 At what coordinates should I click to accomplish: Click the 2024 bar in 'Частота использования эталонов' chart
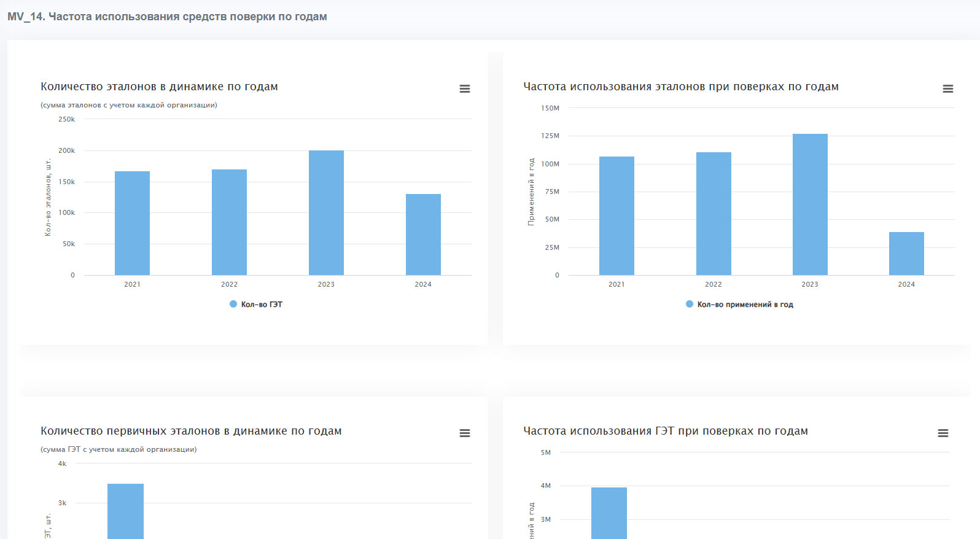[x=906, y=254]
